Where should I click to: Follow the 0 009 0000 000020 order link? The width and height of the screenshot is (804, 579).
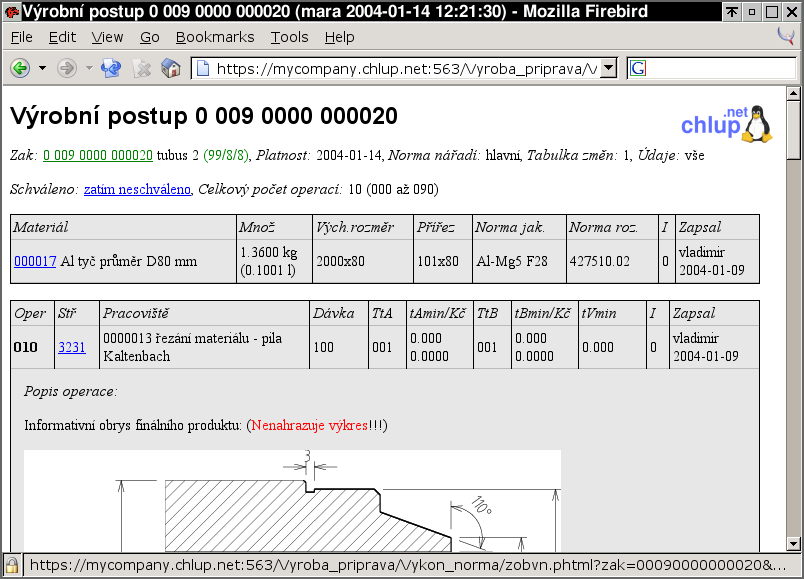point(98,155)
